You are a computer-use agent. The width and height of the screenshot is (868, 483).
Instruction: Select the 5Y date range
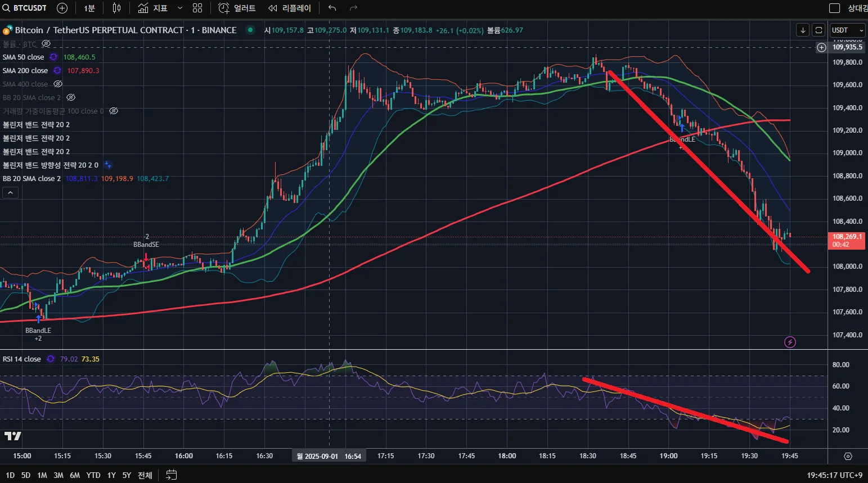click(127, 475)
